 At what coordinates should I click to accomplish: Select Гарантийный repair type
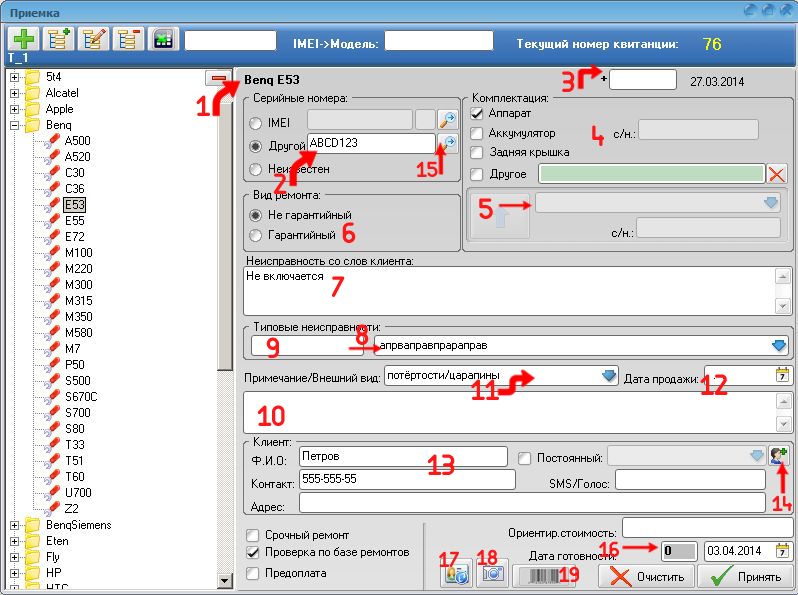click(254, 236)
